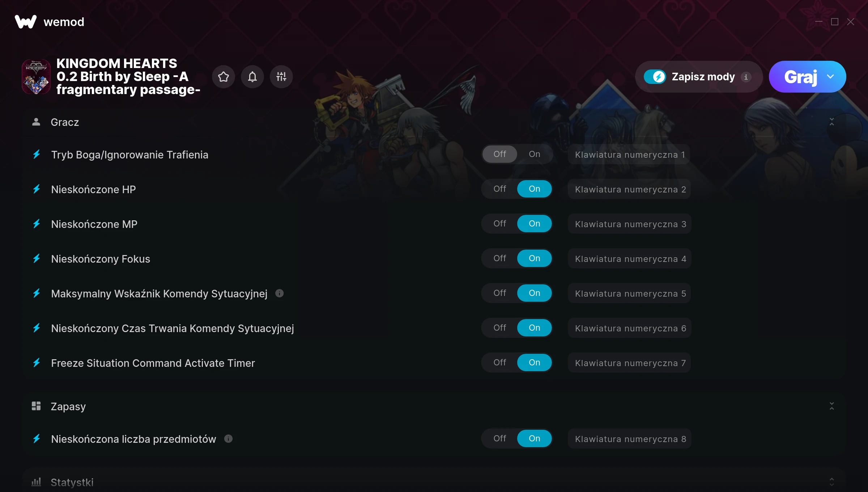Collapse the Gracz section

pyautogui.click(x=832, y=122)
